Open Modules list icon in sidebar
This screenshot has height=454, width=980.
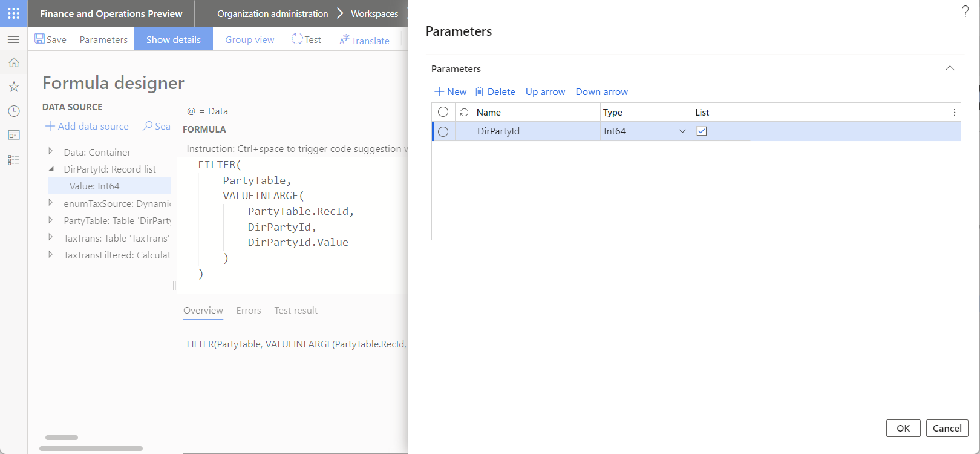13,160
